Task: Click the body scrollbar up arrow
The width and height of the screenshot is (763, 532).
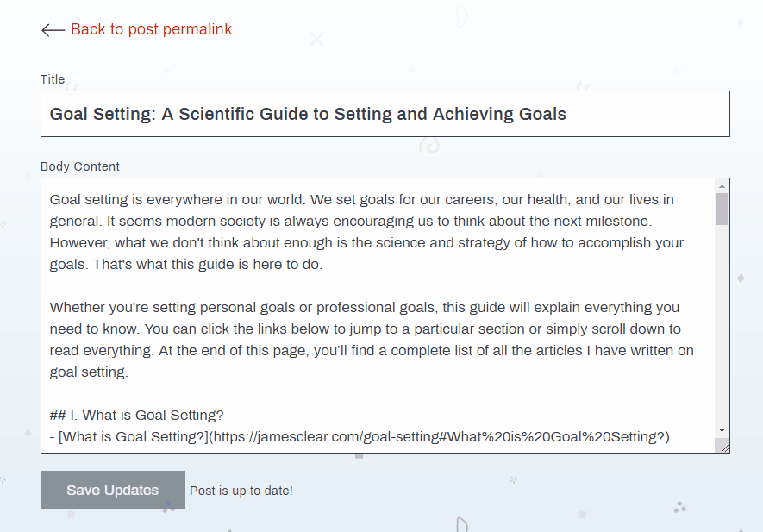Action: 722,186
